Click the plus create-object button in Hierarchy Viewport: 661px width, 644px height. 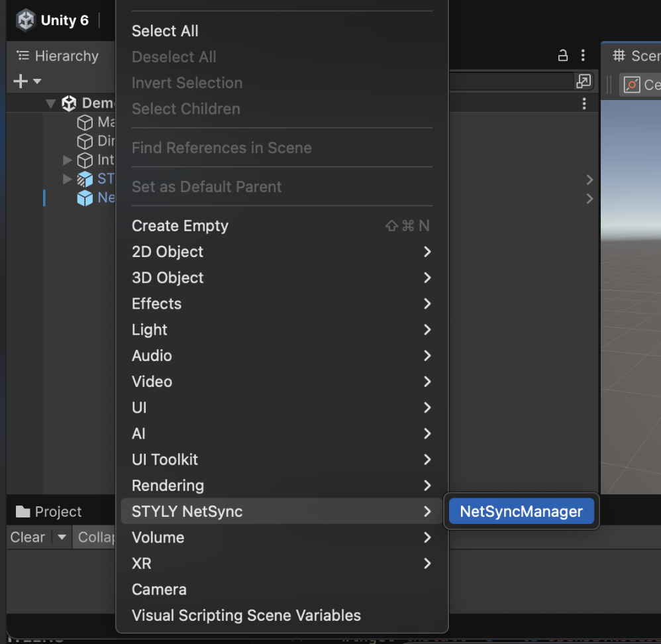[x=21, y=81]
